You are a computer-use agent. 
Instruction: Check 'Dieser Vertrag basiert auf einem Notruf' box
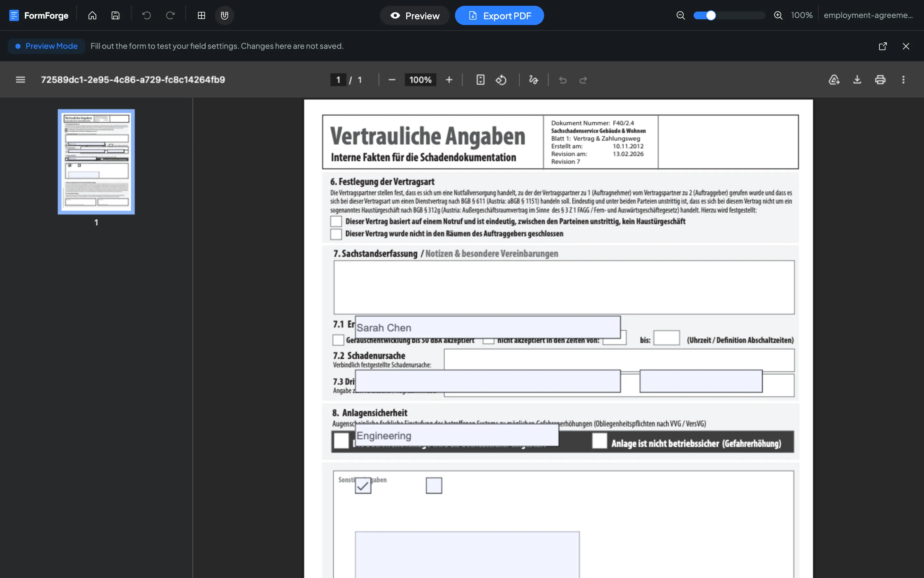coord(336,221)
